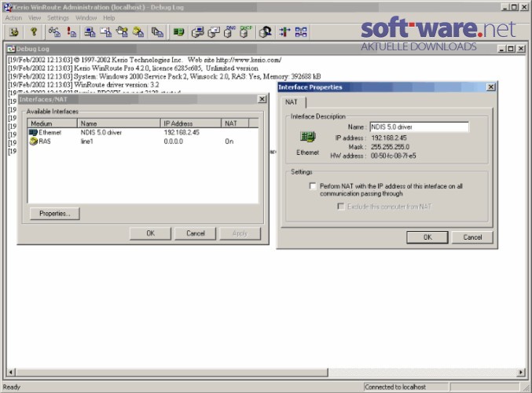Open the port mapping toolbar icon
This screenshot has height=393, width=532.
point(301,32)
